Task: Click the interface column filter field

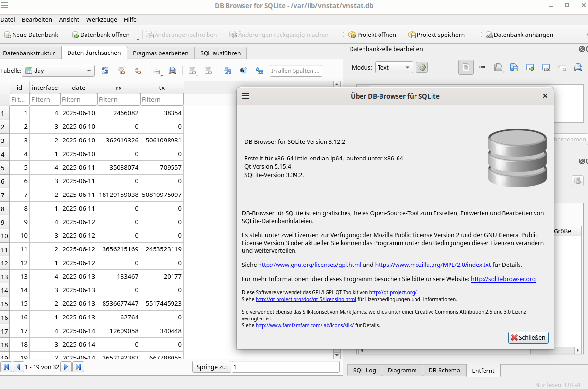Action: click(45, 99)
